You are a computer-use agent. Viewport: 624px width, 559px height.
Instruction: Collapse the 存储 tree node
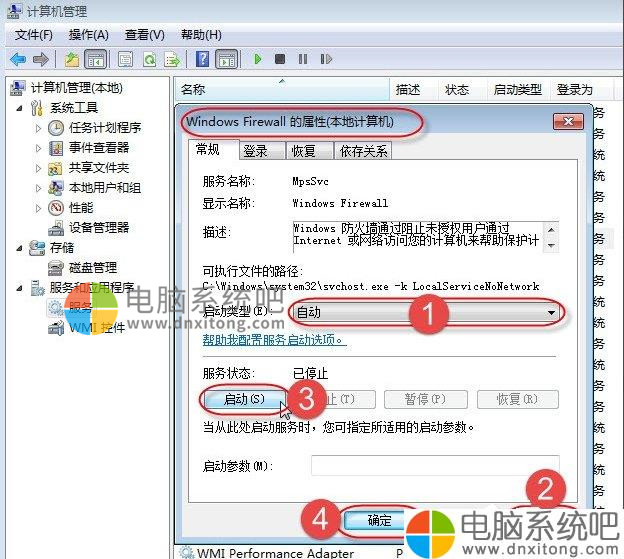19,248
